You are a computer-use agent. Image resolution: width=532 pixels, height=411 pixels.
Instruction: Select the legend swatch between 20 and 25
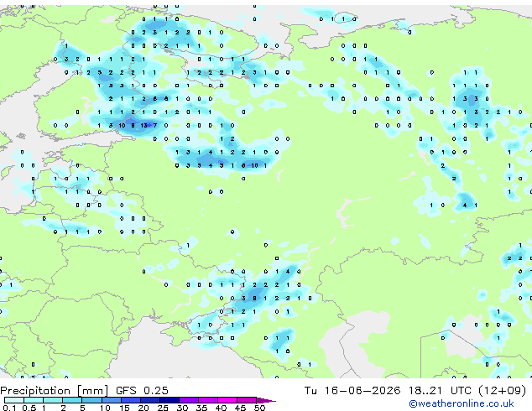click(x=150, y=400)
